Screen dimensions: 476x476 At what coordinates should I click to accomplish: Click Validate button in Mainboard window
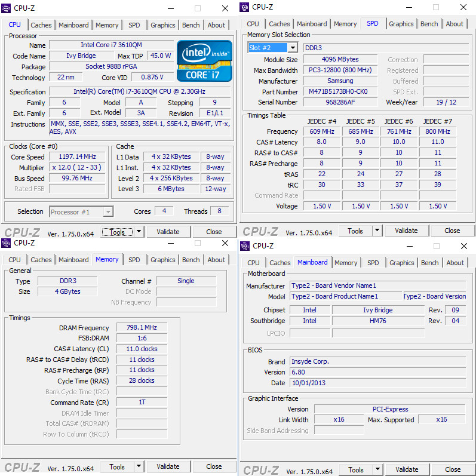[x=407, y=469]
